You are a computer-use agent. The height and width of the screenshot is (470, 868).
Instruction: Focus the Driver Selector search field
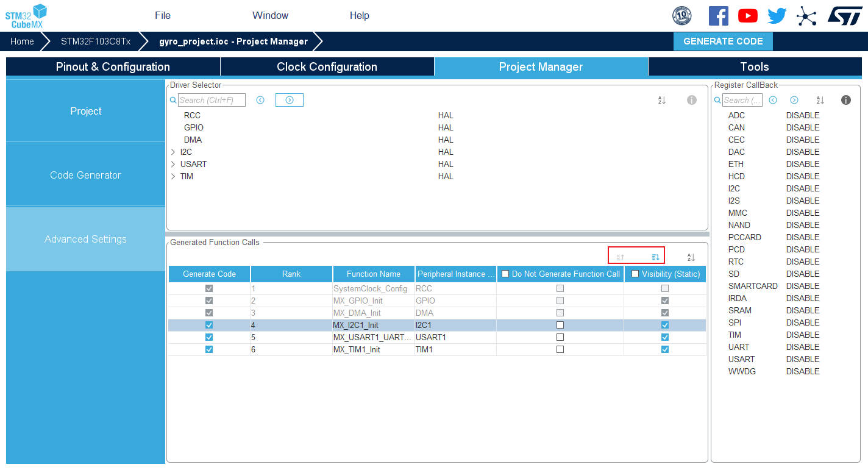point(212,100)
